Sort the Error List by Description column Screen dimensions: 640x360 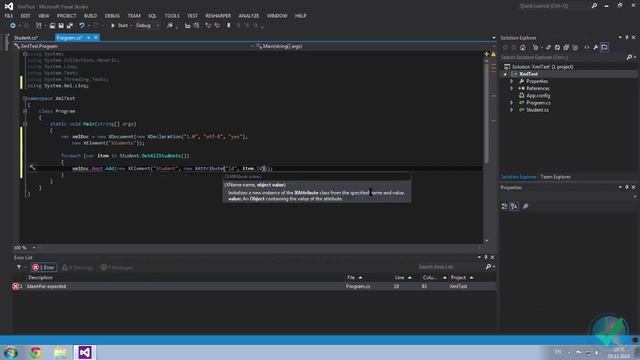pyautogui.click(x=40, y=278)
